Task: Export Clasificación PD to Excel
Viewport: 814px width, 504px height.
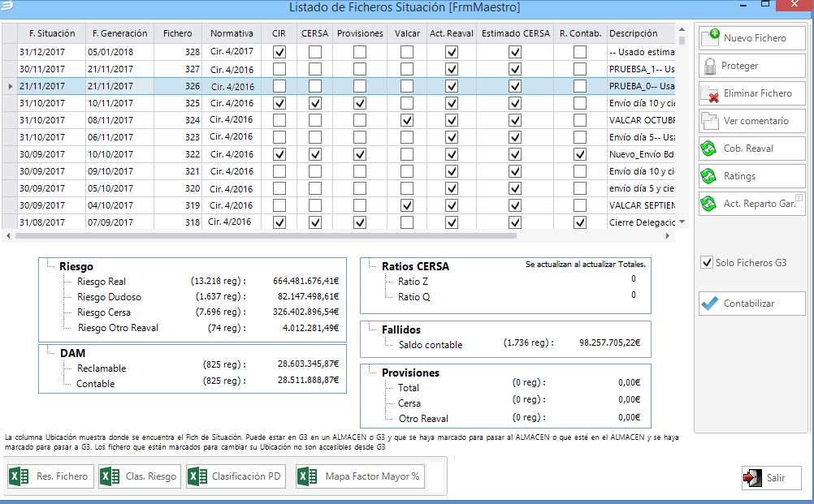Action: [236, 476]
